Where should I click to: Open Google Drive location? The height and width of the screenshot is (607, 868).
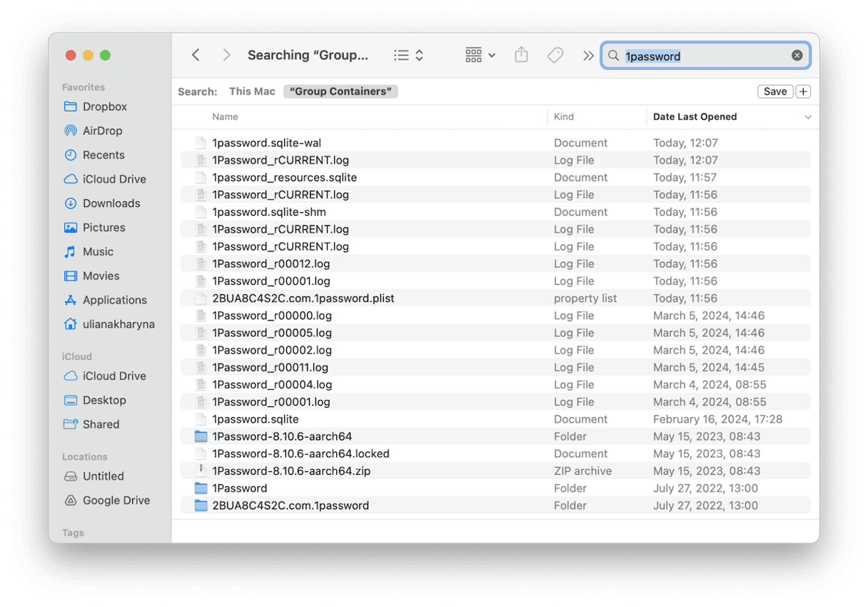point(116,501)
